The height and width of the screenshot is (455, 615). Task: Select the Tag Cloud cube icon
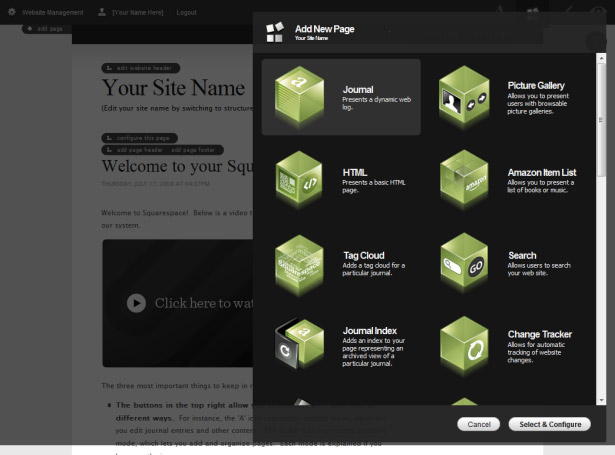click(x=300, y=262)
